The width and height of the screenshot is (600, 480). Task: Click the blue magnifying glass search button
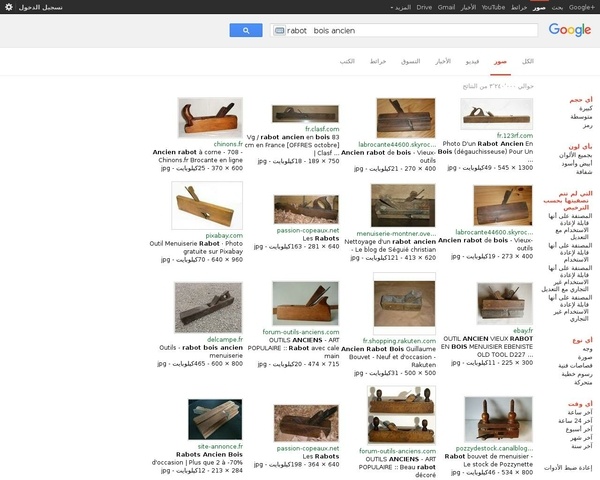coord(245,31)
